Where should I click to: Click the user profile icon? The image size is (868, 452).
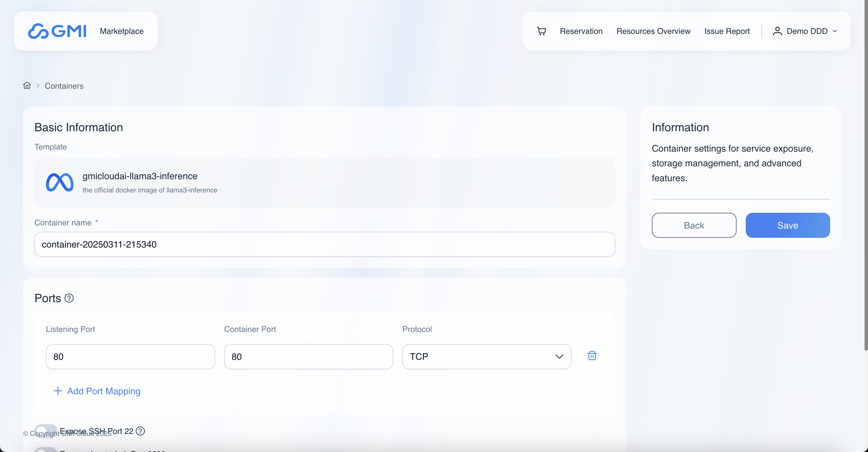pos(777,31)
